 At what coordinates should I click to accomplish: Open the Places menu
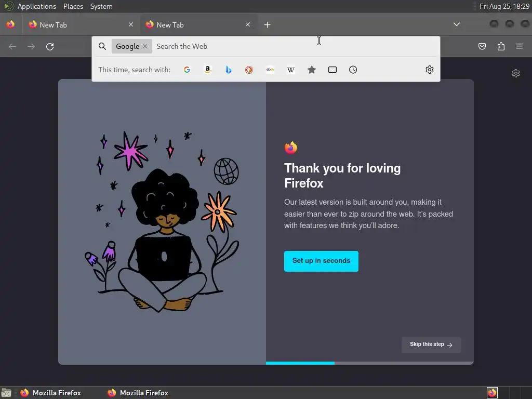(73, 6)
